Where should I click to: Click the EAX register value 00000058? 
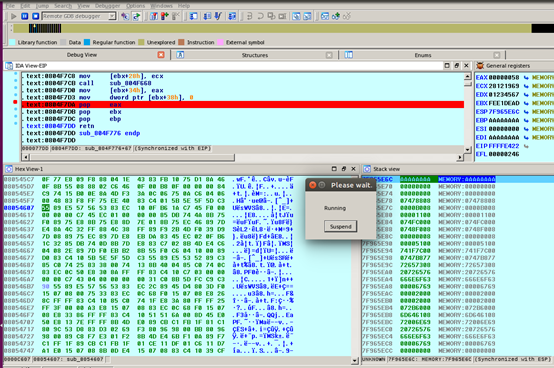504,77
